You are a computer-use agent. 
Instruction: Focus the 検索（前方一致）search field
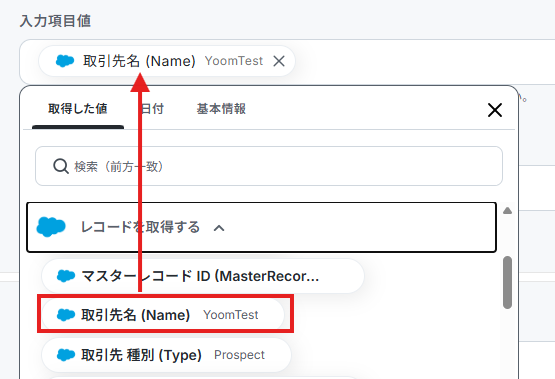pos(269,166)
